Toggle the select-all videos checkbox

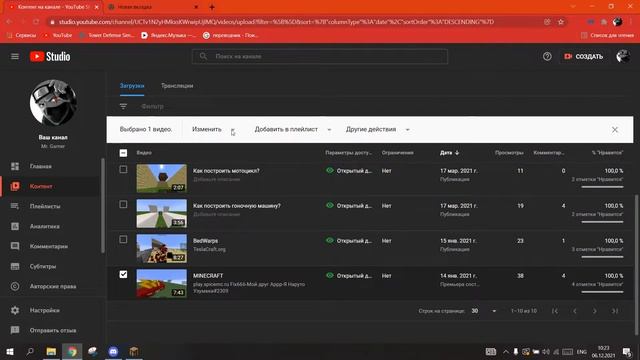(123, 153)
